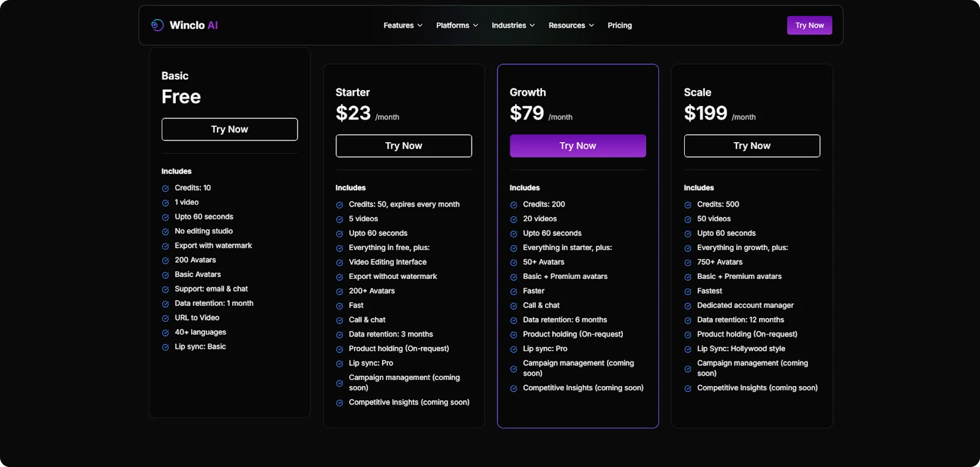
Task: Expand the Industries dropdown chevron
Action: pos(532,26)
